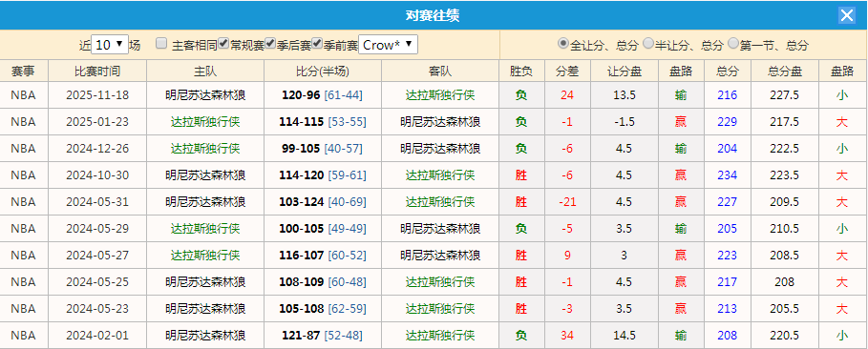Select the 第一节、总分 radio option
The height and width of the screenshot is (349, 868).
[733, 43]
